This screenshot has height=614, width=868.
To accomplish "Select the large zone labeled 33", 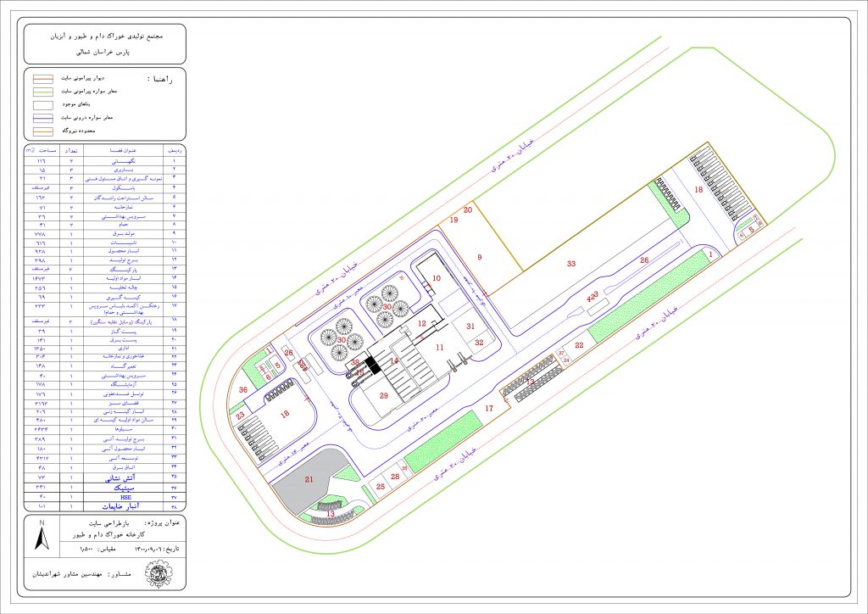I will [571, 264].
